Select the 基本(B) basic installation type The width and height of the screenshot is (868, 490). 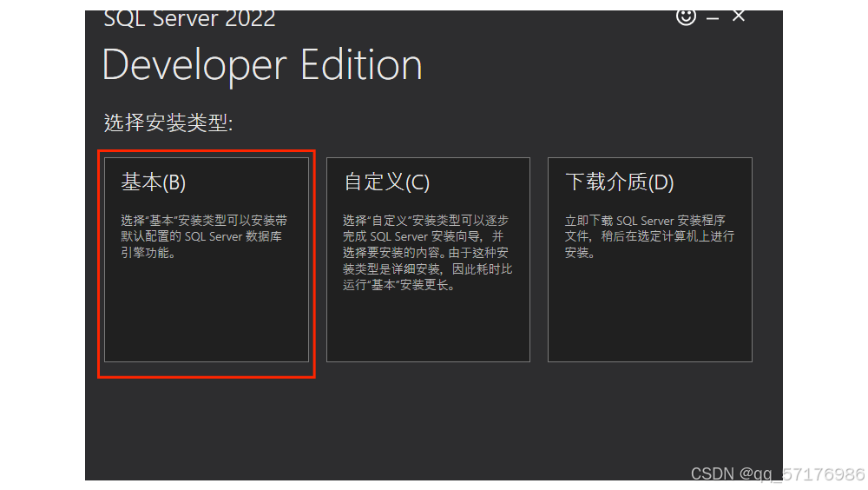coord(207,260)
